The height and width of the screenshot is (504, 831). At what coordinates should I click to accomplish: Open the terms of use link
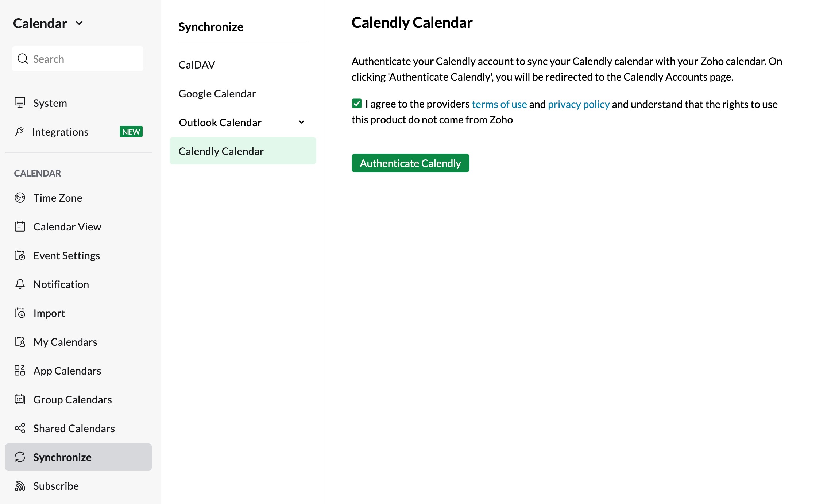click(499, 104)
